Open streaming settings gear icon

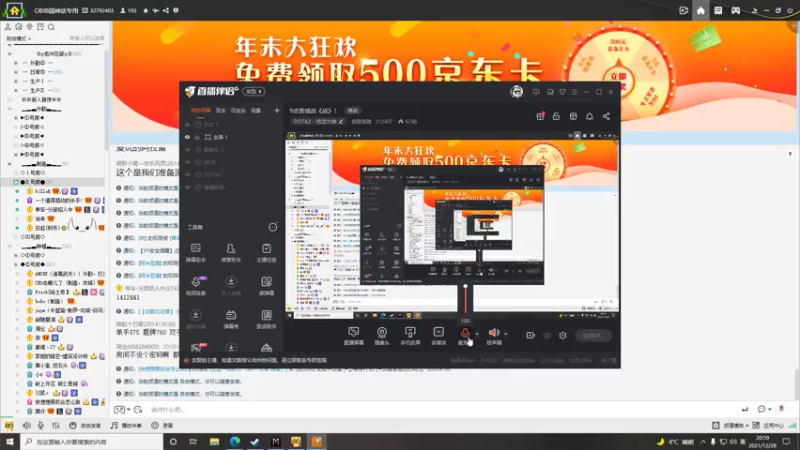563,335
